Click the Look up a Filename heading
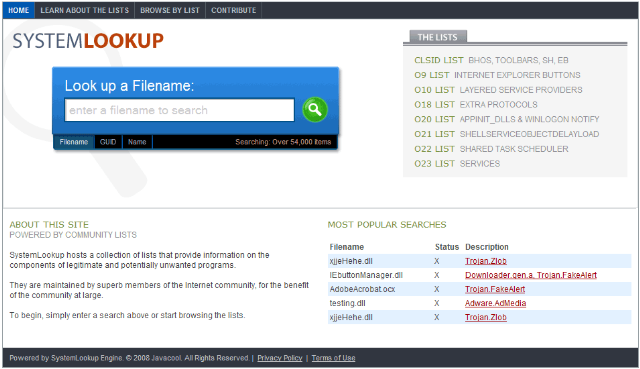Image resolution: width=640 pixels, height=369 pixels. coord(129,86)
